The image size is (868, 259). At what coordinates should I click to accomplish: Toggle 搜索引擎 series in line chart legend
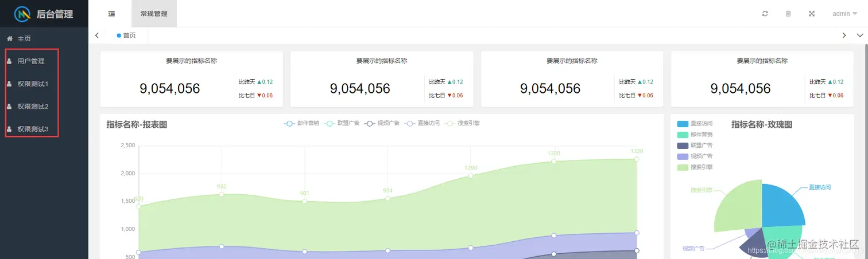click(462, 123)
